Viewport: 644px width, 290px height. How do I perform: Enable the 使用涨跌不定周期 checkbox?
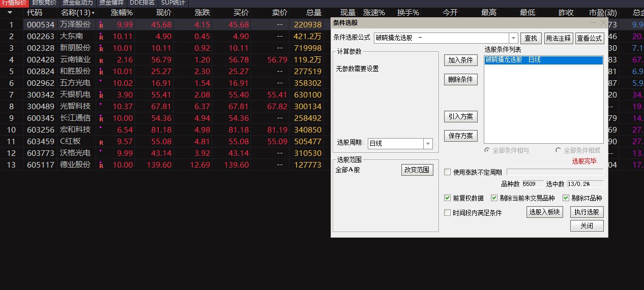point(448,172)
